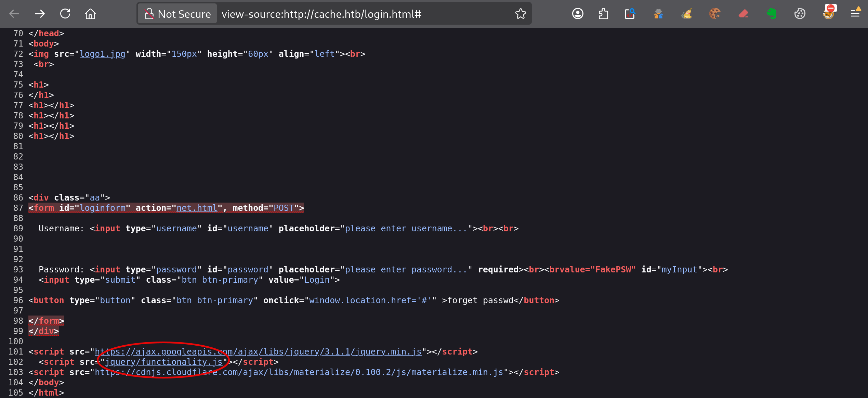Click the closing </form> tag on line 98

tap(46, 321)
